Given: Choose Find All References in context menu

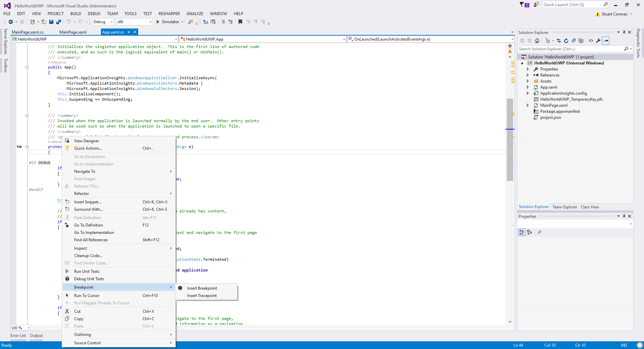Looking at the screenshot, I should (119, 240).
